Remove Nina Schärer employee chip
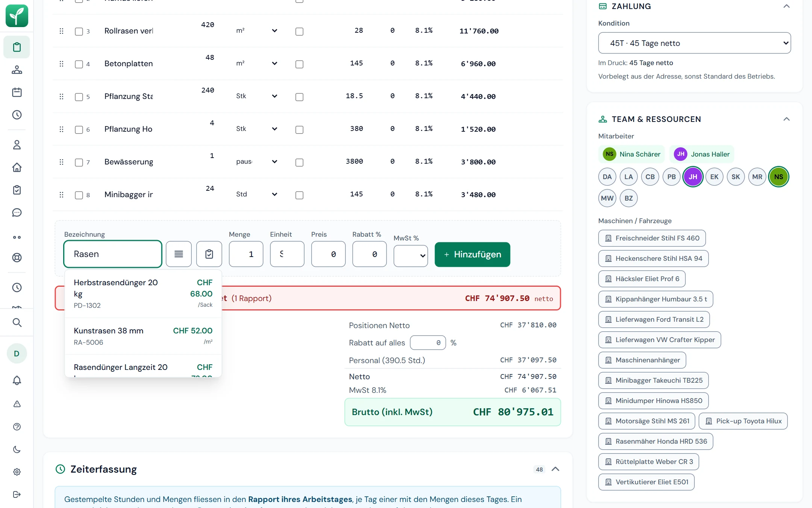 (632, 154)
